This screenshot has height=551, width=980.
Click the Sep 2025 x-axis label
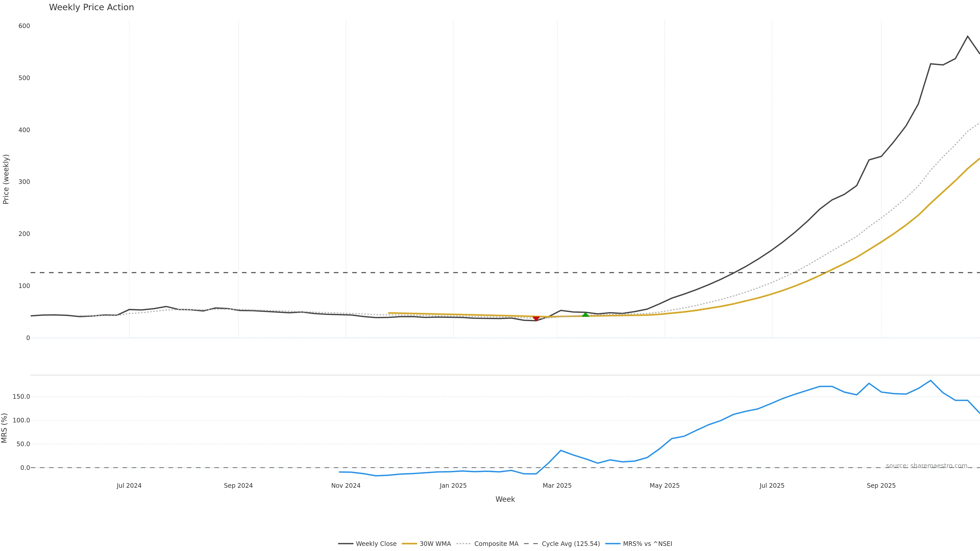point(881,486)
